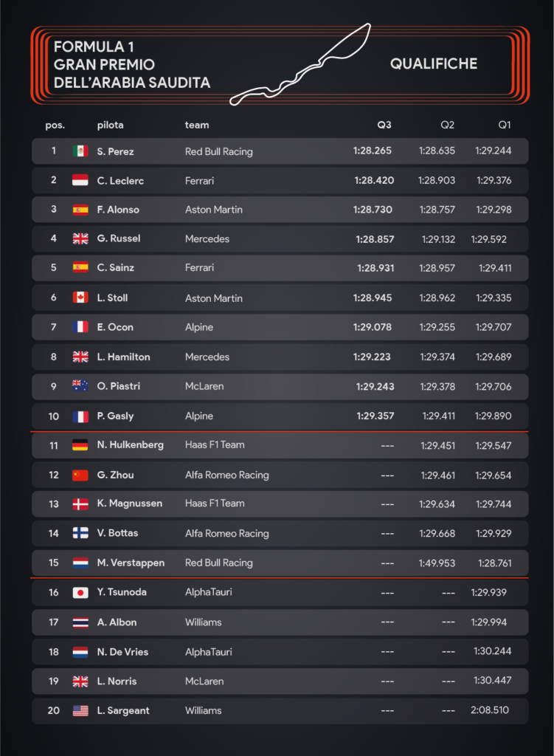This screenshot has height=756, width=554.
Task: Select the Danish flag beside K. Magnussen
Action: (80, 504)
